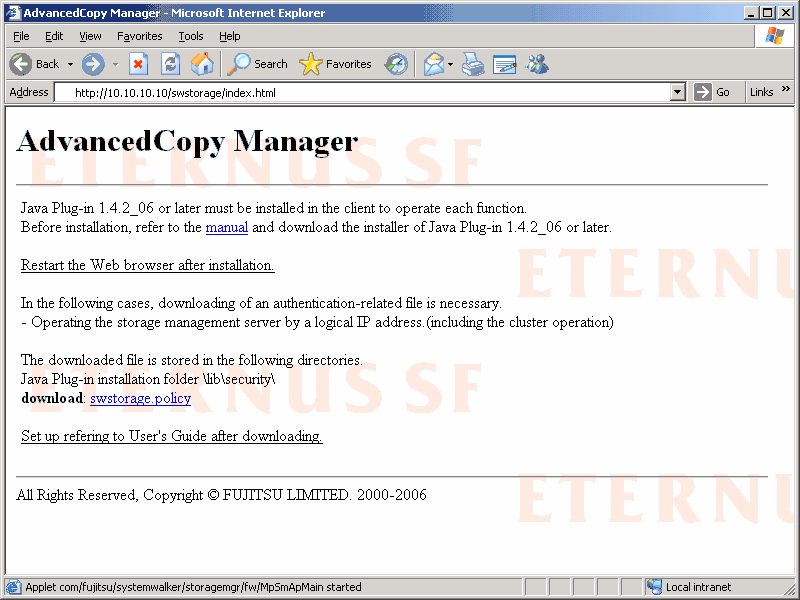
Task: Click the Windows flag logo icon
Action: pos(774,36)
